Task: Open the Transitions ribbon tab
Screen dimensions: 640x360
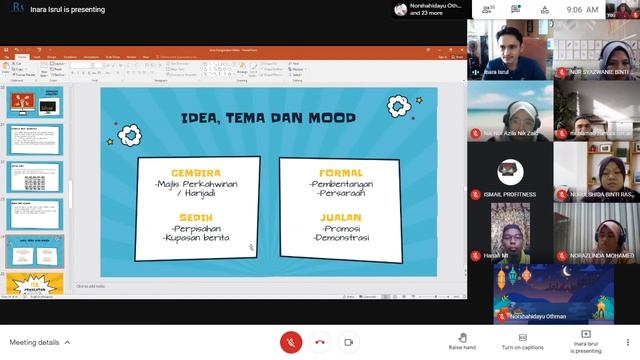Action: [x=70, y=57]
